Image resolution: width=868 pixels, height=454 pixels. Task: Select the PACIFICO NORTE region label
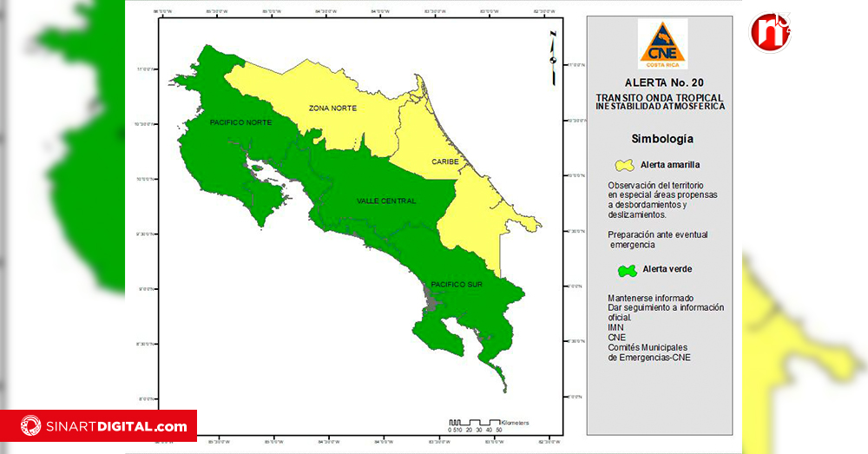coord(240,123)
